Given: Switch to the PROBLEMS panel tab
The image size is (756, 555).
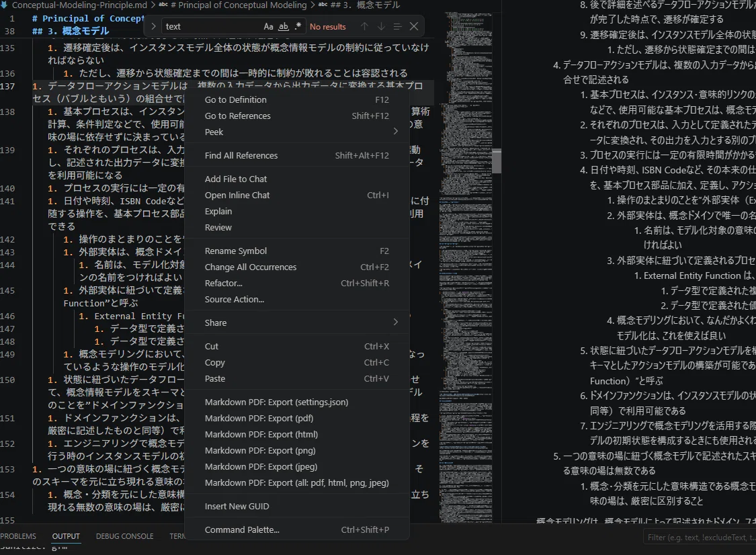Looking at the screenshot, I should pyautogui.click(x=18, y=536).
